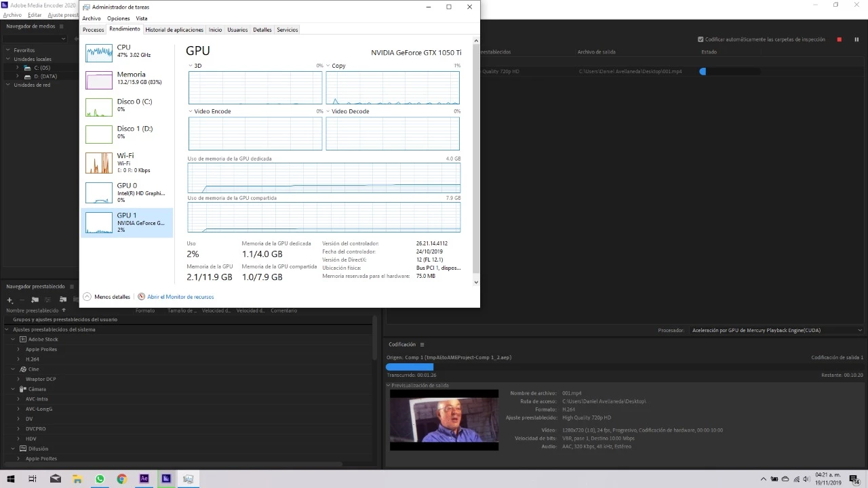
Task: Click the Adobe Stock preset group icon
Action: pos(22,339)
